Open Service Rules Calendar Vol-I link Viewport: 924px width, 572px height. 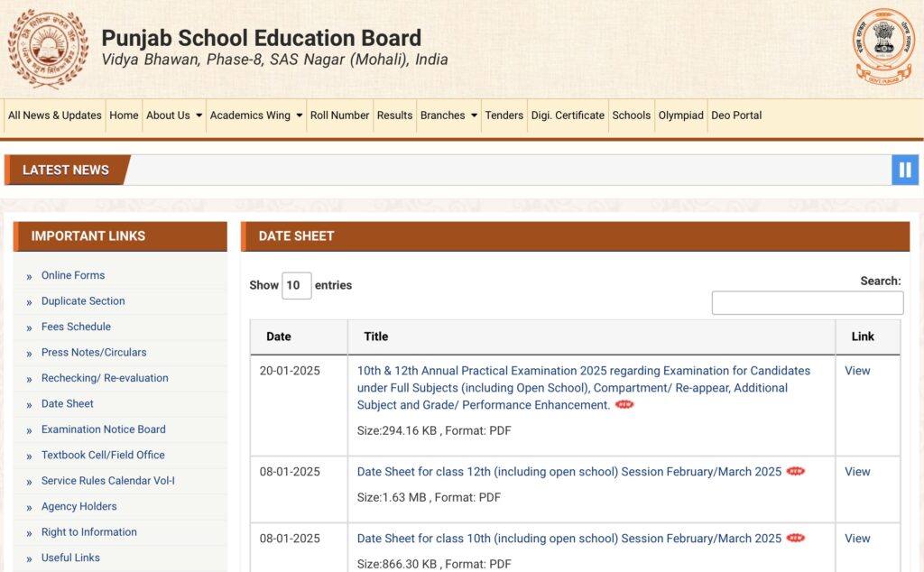click(108, 481)
